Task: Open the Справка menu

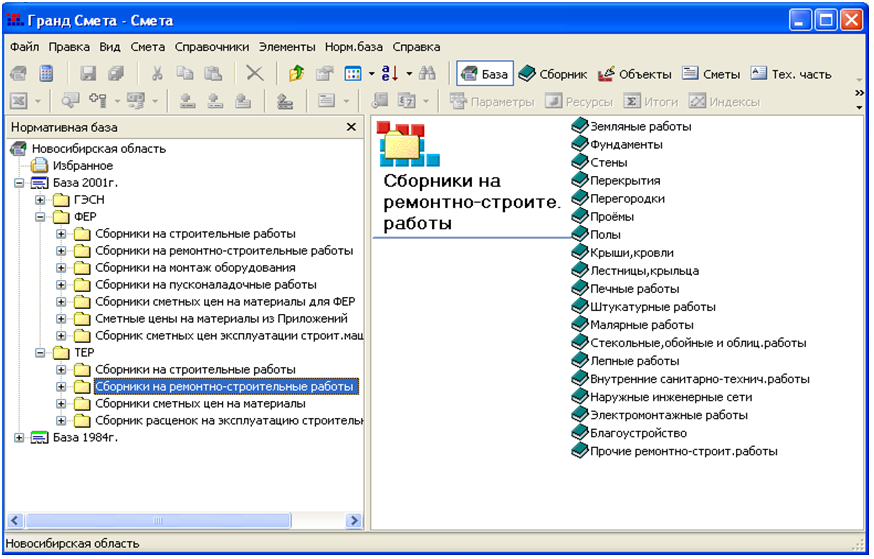Action: click(416, 47)
